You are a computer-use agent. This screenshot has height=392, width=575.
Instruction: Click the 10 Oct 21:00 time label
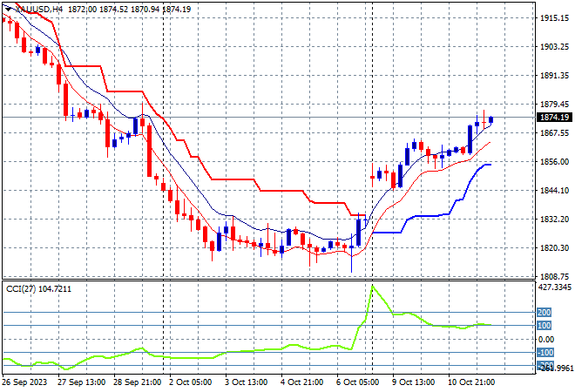coord(471,382)
